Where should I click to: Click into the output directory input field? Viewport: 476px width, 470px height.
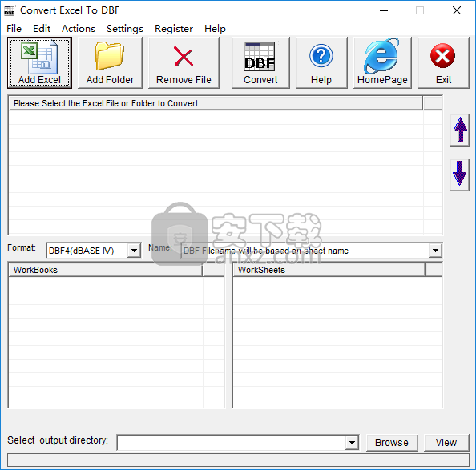coord(232,443)
